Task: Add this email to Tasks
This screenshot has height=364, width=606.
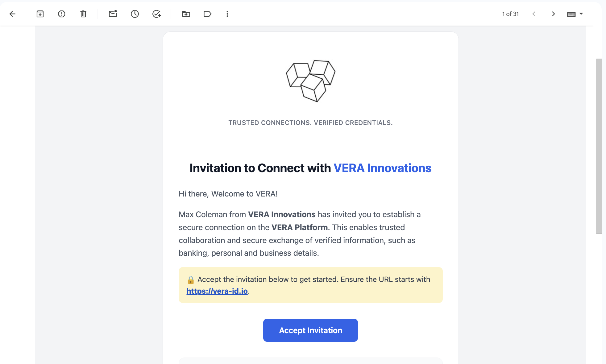Action: click(x=156, y=14)
